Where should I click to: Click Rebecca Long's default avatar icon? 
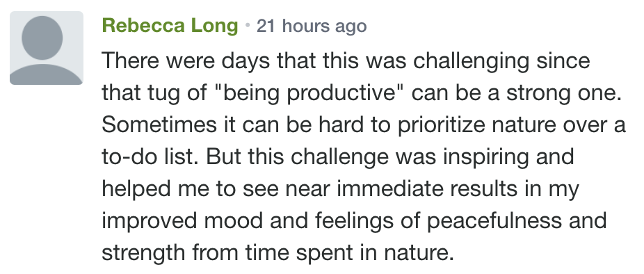pyautogui.click(x=47, y=48)
